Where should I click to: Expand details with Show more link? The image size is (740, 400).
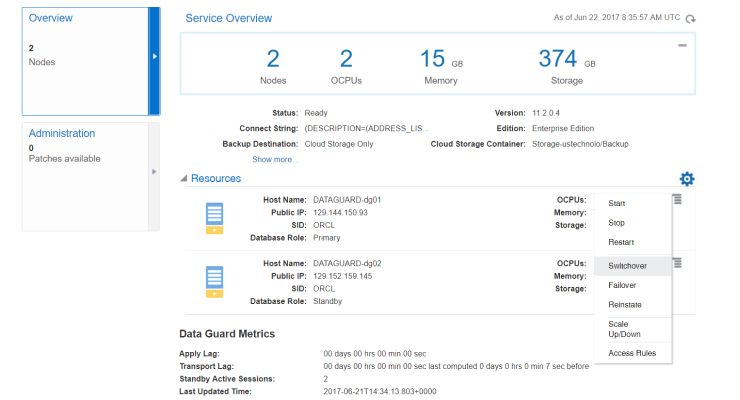pyautogui.click(x=274, y=159)
